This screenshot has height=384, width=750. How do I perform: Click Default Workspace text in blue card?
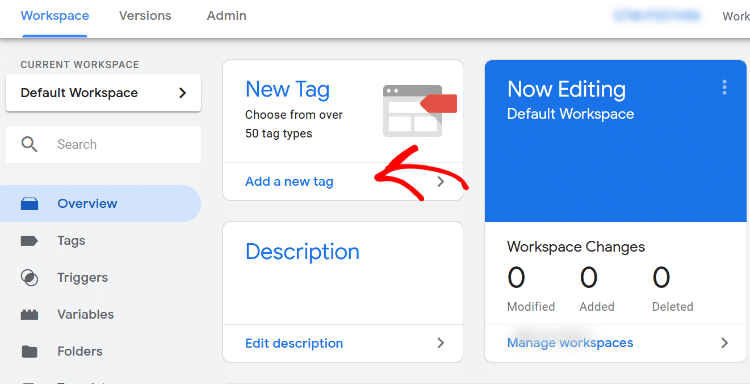(x=570, y=114)
